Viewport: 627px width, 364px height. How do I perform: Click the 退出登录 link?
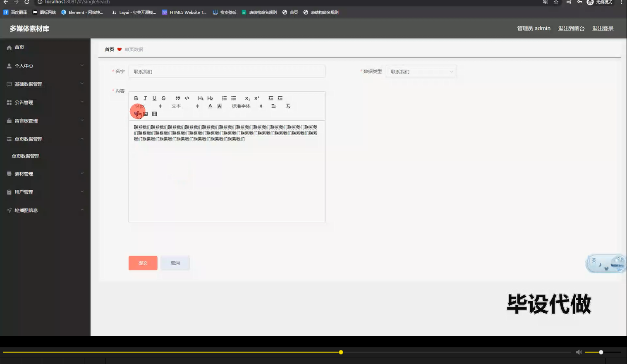tap(603, 28)
